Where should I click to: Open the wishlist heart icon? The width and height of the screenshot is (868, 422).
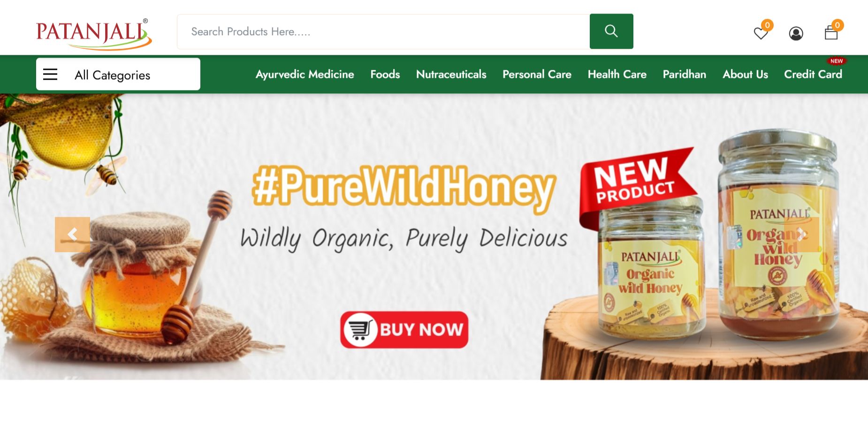pyautogui.click(x=761, y=33)
